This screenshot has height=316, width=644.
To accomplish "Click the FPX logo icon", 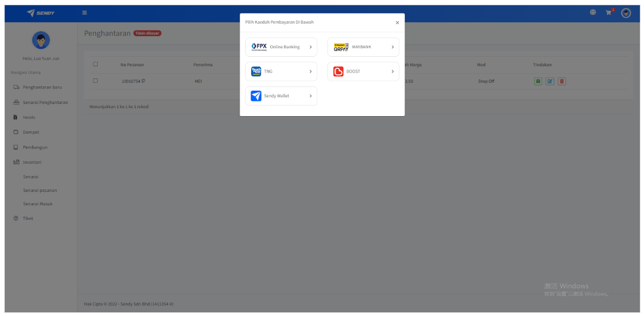I will [x=259, y=47].
